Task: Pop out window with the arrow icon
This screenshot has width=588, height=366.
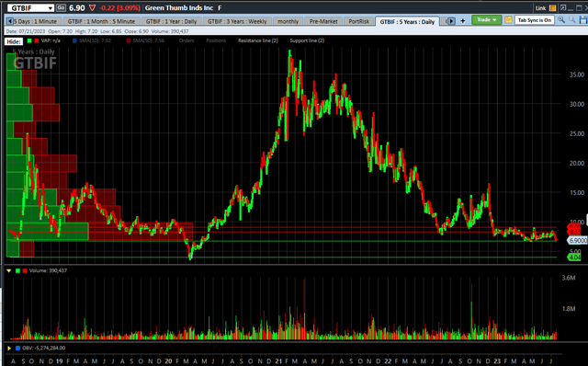Action: (x=563, y=7)
